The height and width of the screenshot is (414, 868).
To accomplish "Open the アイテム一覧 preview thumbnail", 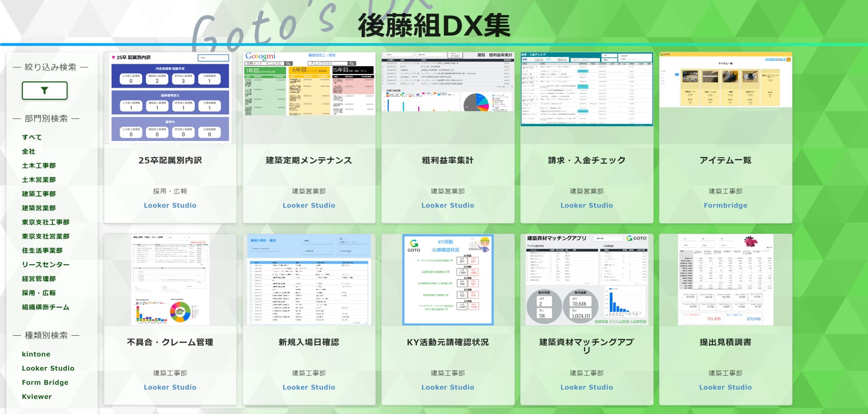I will pyautogui.click(x=725, y=80).
